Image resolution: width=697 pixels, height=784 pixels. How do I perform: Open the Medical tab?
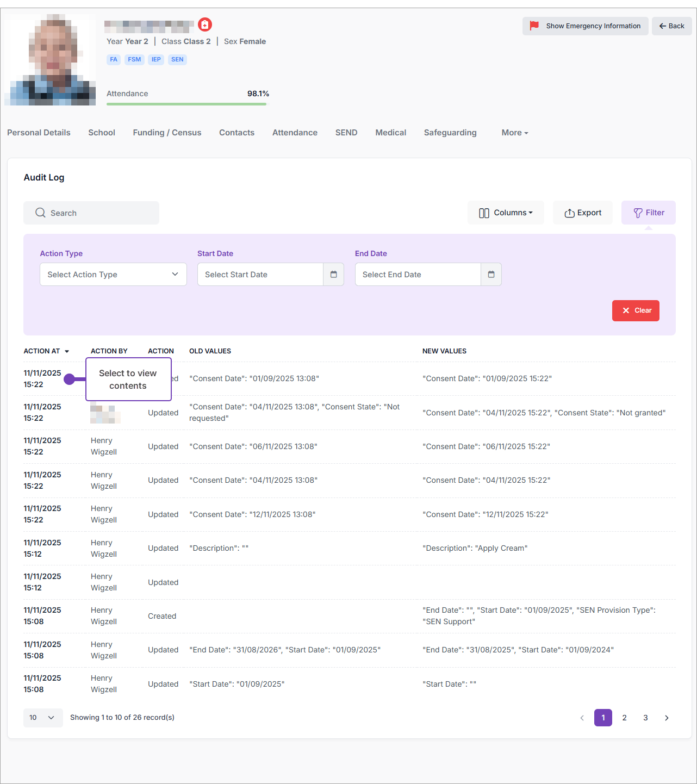(390, 133)
